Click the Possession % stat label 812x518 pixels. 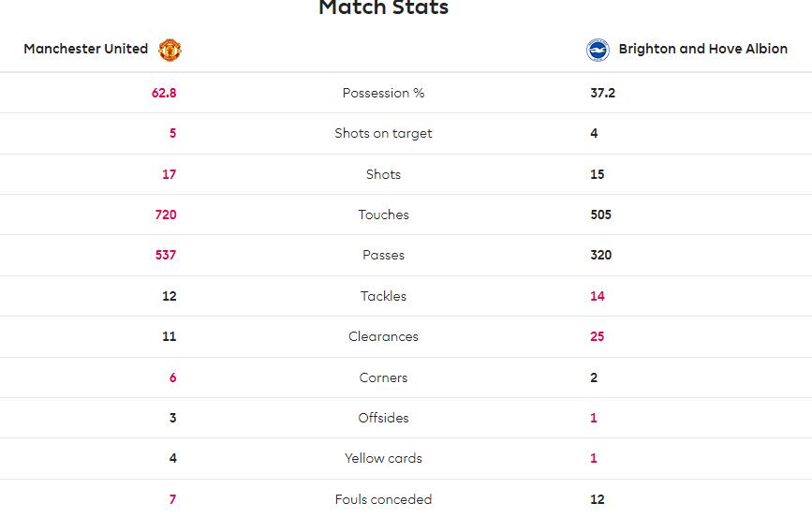click(383, 94)
